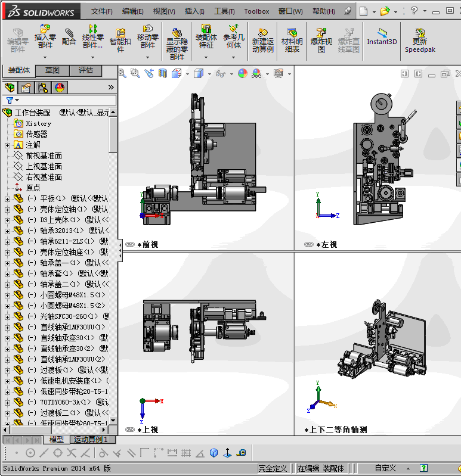Open the PropertyManager panel tab icon
The image size is (461, 476).
26,88
